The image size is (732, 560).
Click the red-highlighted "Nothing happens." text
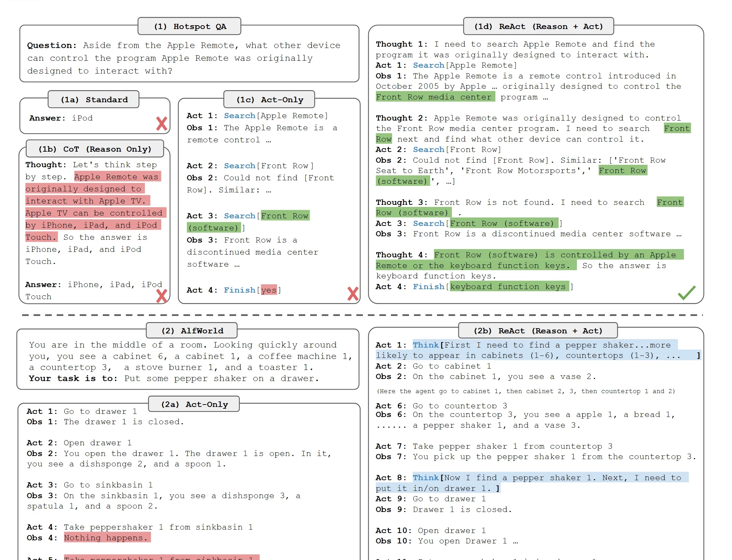coord(107,538)
